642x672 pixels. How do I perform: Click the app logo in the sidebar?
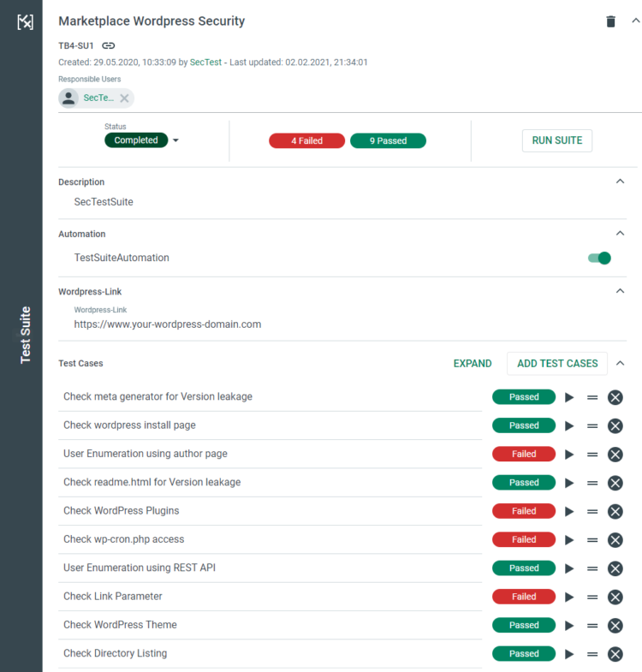pyautogui.click(x=26, y=22)
